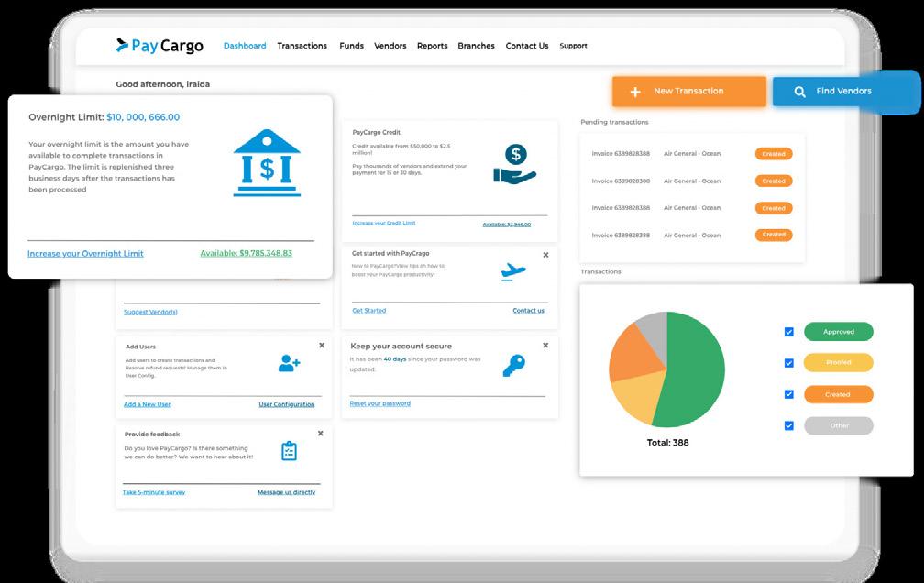Open the Transactions nav item
Viewport: 924px width, 583px height.
tap(302, 46)
